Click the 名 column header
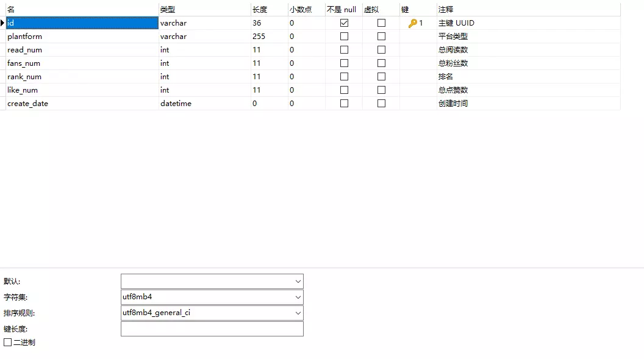Screen dimensions: 644x359 click(82, 9)
